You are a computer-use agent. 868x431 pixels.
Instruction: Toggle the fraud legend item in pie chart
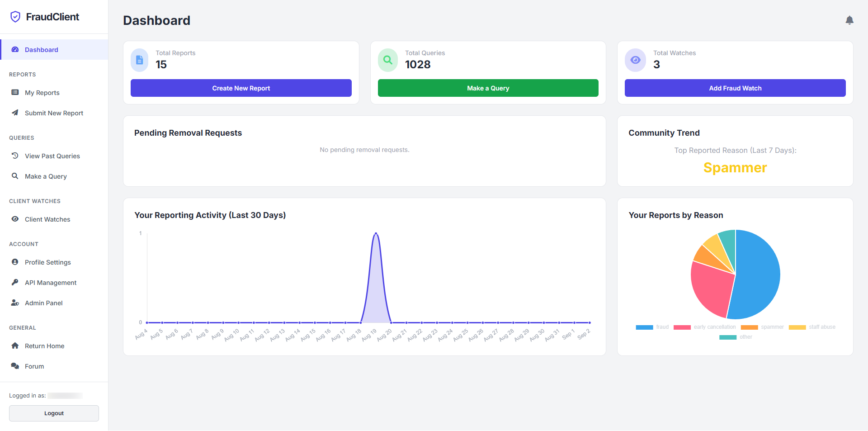(x=652, y=327)
